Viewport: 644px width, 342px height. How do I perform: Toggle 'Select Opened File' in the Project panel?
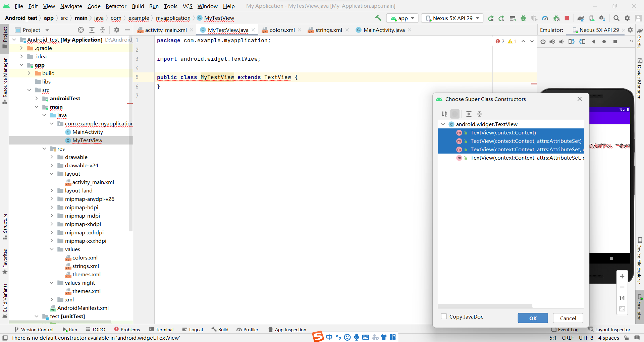(x=80, y=30)
